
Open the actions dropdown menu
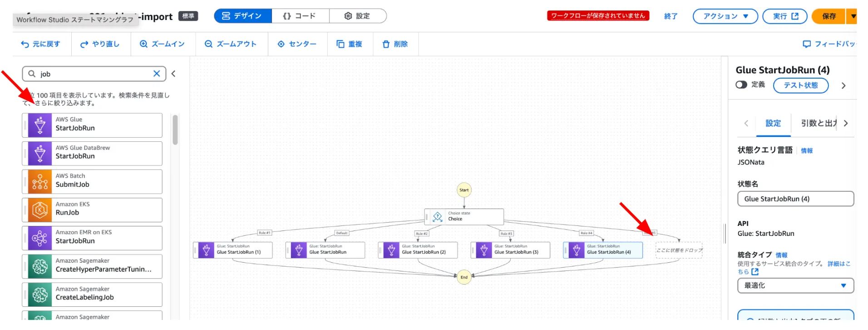(x=725, y=16)
